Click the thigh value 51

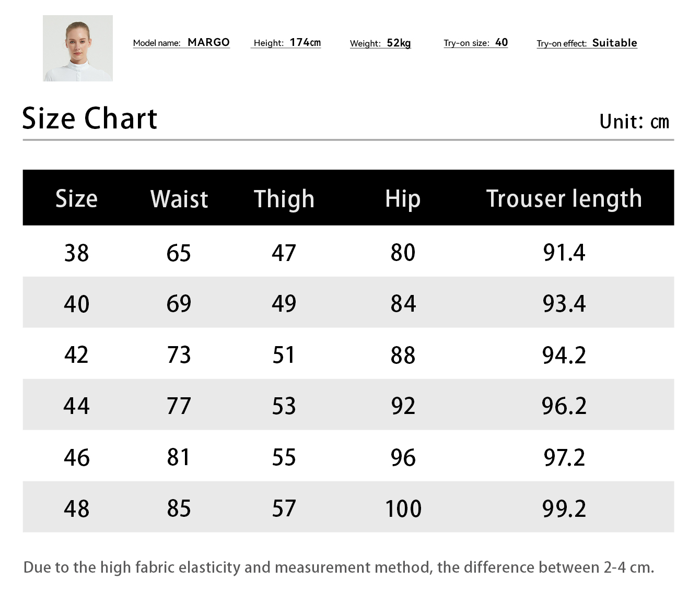click(284, 355)
